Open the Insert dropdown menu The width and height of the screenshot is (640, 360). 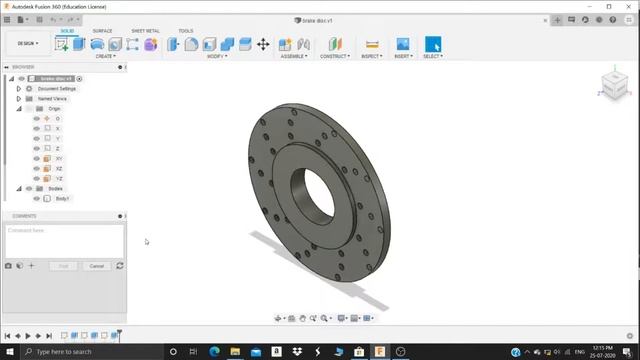pos(403,56)
